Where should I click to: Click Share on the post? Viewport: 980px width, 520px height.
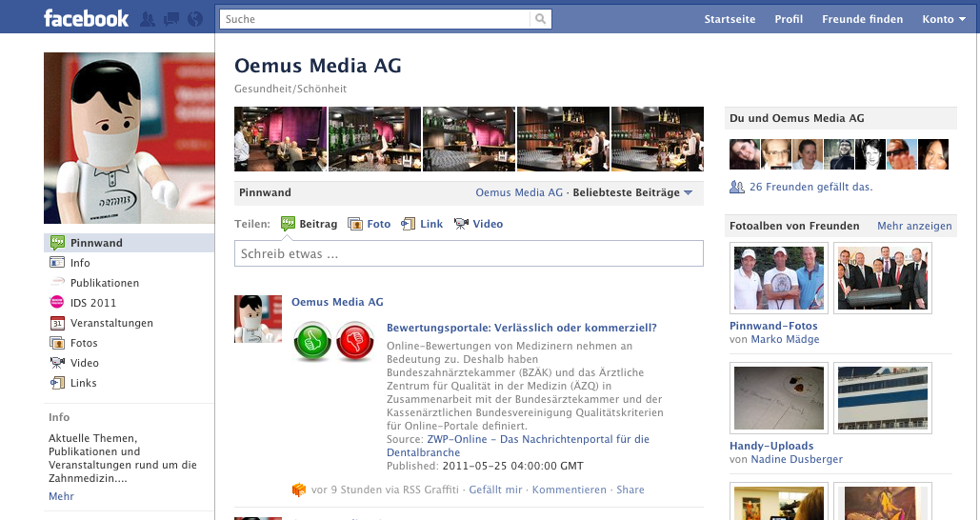[x=630, y=490]
